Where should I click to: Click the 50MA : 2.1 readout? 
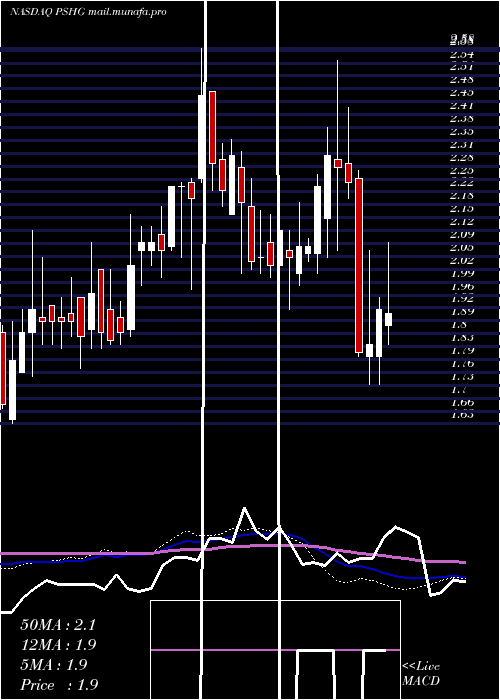[x=58, y=625]
